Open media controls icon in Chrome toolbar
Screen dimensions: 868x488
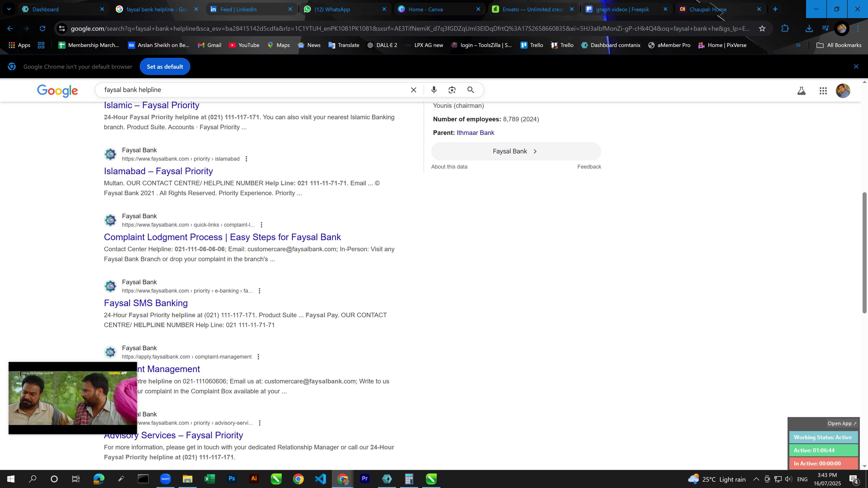pos(825,29)
